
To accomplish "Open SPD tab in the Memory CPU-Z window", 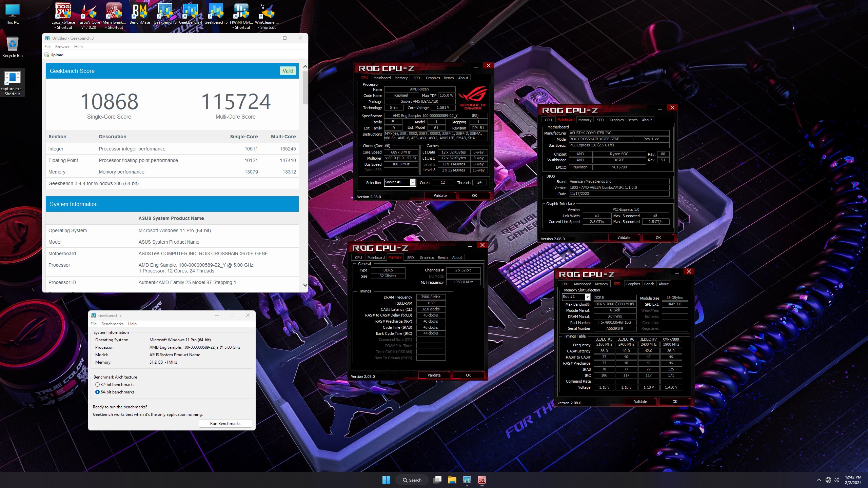I will (410, 258).
